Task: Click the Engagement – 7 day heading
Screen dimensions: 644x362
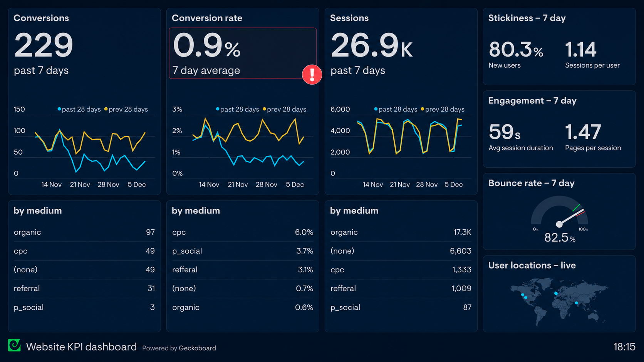Action: pyautogui.click(x=532, y=101)
